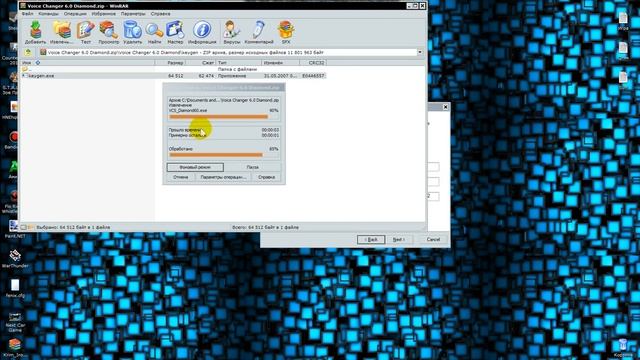The height and width of the screenshot is (360, 640).
Task: Click the Фоновый режим button
Action: click(195, 167)
